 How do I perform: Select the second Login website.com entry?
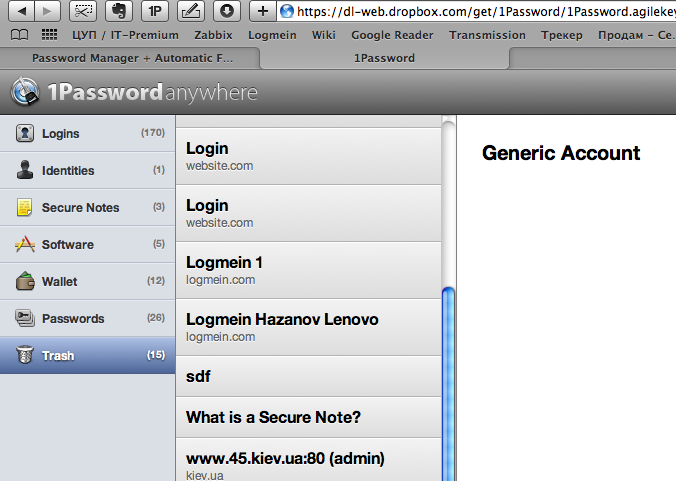coord(308,213)
